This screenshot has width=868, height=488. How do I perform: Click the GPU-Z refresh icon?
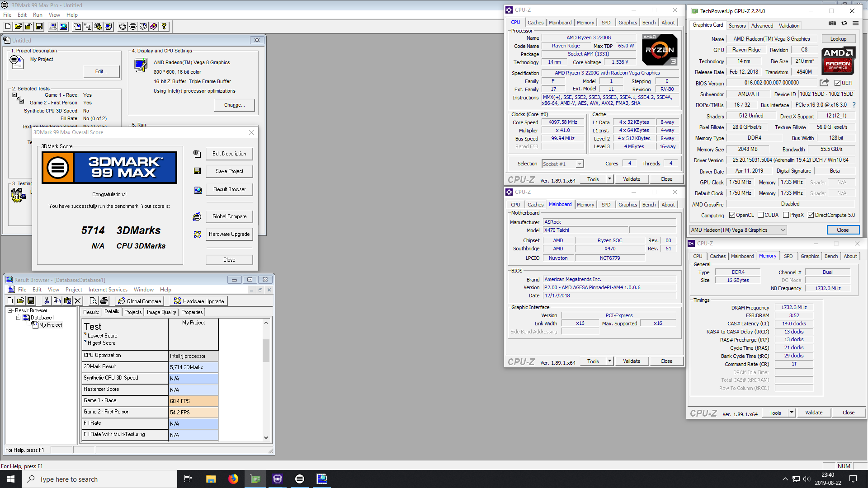click(x=844, y=23)
